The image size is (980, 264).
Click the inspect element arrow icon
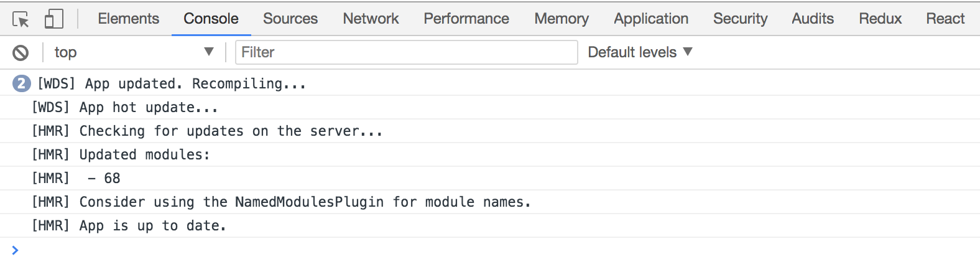point(21,19)
